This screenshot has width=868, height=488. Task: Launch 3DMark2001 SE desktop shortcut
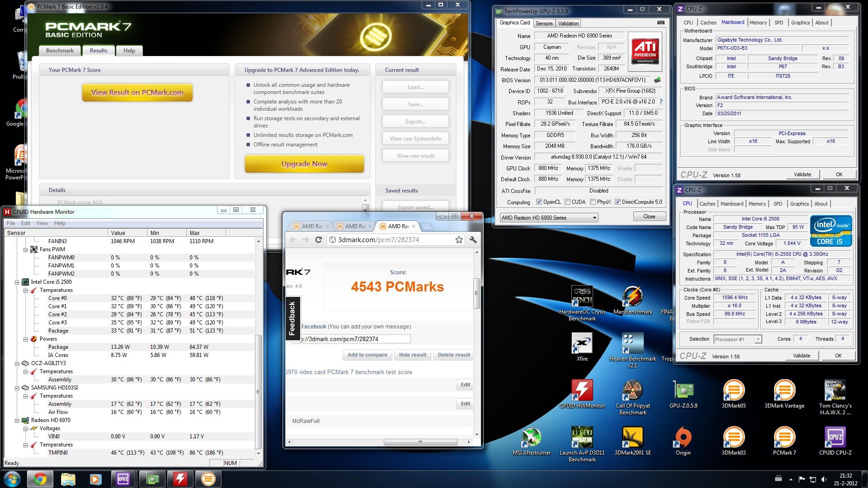coord(632,441)
